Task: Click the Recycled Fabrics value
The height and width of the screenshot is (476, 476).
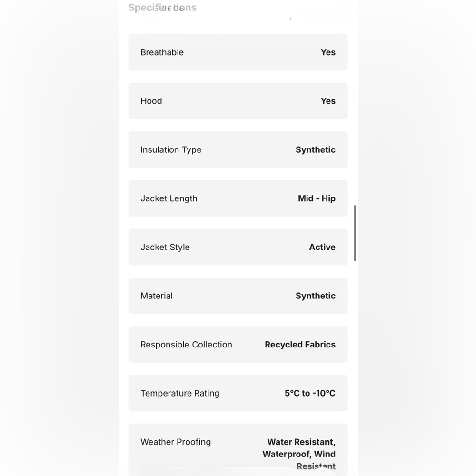Action: coord(300,345)
